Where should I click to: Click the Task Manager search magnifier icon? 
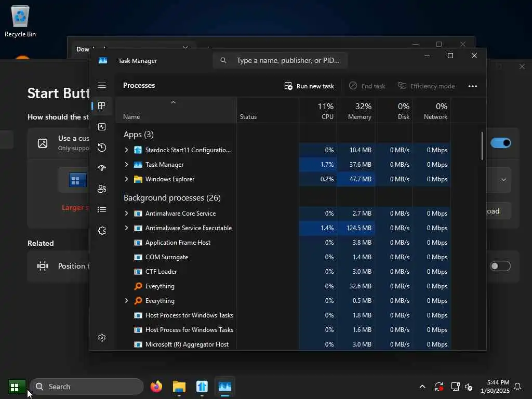[x=223, y=60]
